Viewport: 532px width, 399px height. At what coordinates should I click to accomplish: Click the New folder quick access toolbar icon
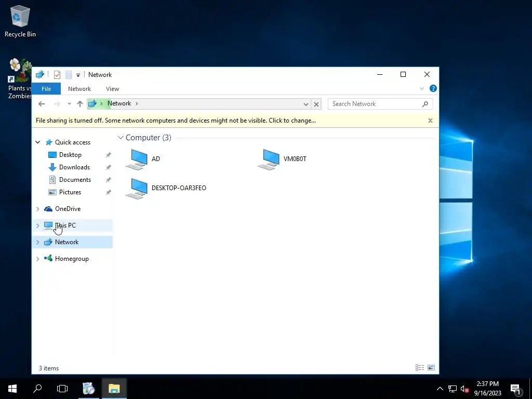(x=69, y=75)
